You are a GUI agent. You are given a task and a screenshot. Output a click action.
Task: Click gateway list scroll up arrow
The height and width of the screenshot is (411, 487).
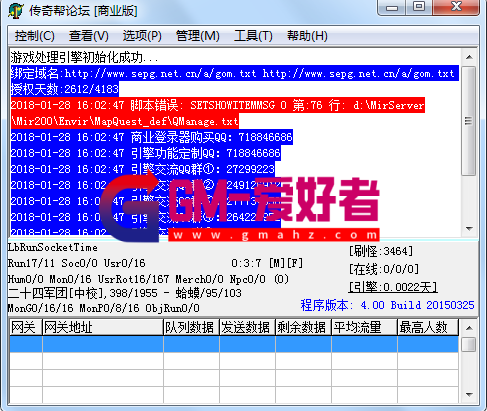coord(469,328)
